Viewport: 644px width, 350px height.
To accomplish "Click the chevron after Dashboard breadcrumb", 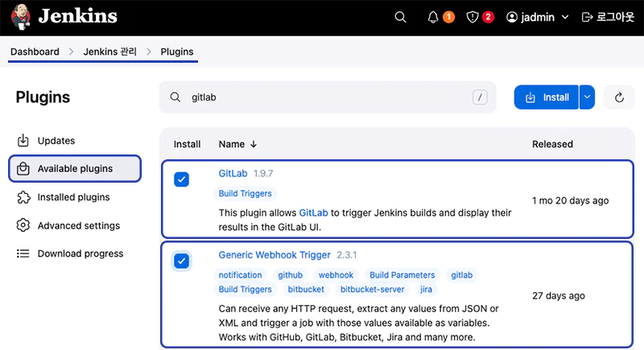I will click(x=72, y=51).
